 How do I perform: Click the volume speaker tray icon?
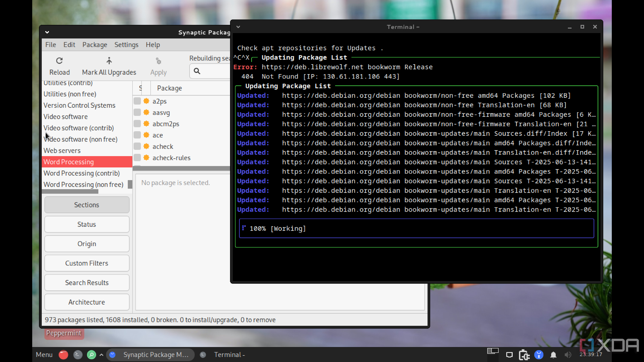568,355
